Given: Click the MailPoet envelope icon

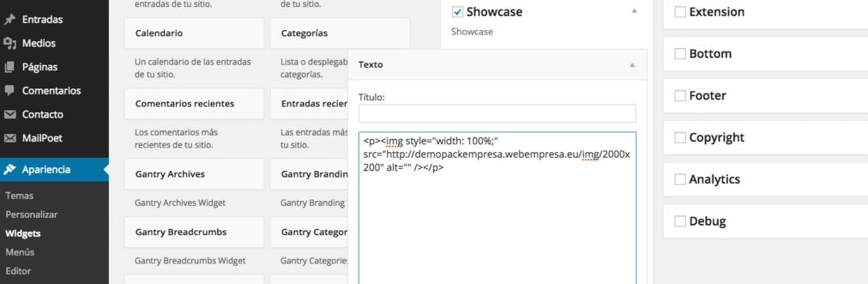Looking at the screenshot, I should coord(9,138).
